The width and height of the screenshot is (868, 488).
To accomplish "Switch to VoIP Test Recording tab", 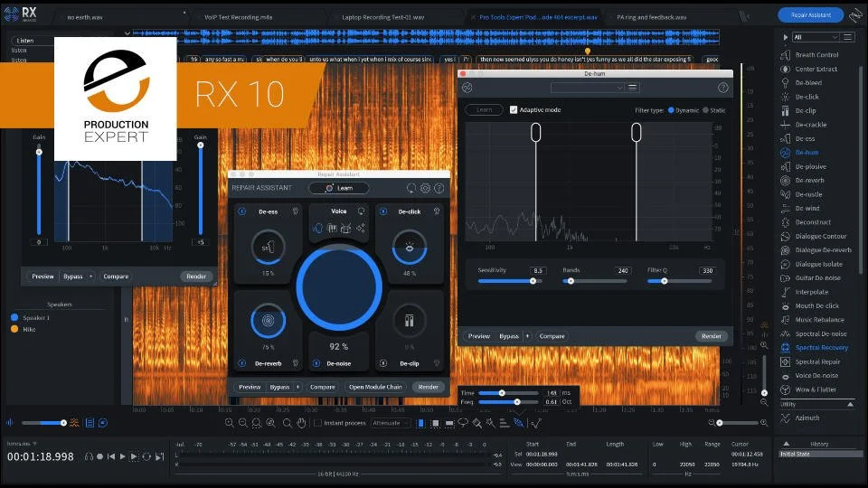I will [238, 17].
